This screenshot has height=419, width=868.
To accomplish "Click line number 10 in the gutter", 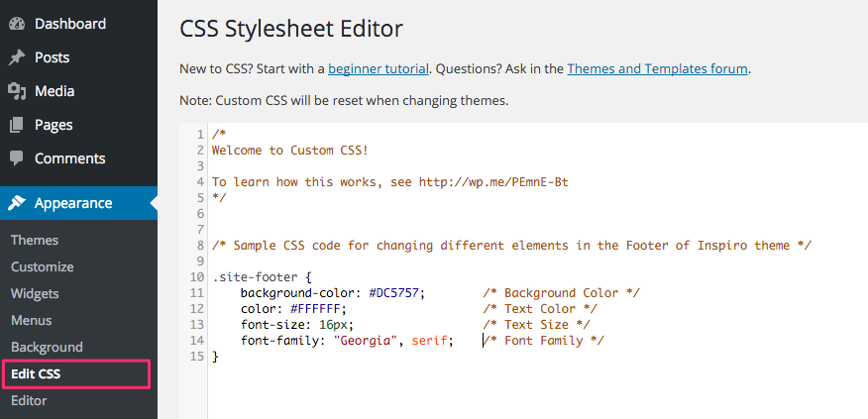I will [196, 276].
